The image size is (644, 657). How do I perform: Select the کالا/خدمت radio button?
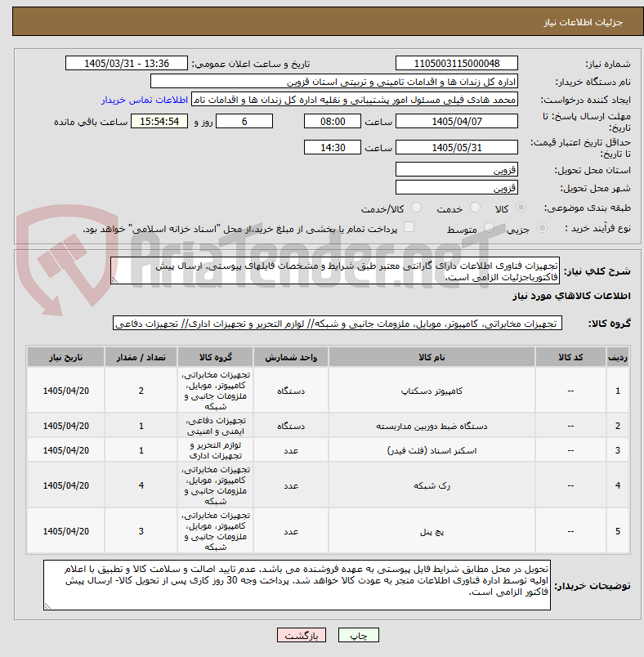(417, 208)
